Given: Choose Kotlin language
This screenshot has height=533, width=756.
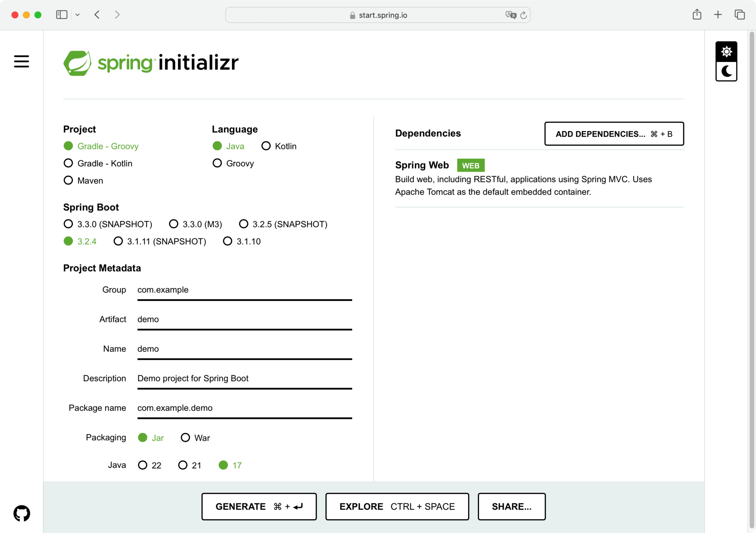Looking at the screenshot, I should click(x=279, y=146).
